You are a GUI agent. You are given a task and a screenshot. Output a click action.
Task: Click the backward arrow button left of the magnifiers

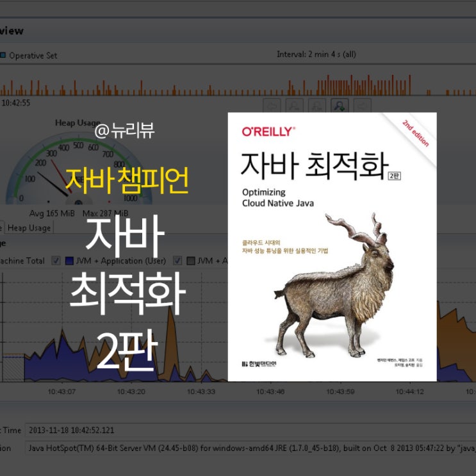click(x=272, y=105)
